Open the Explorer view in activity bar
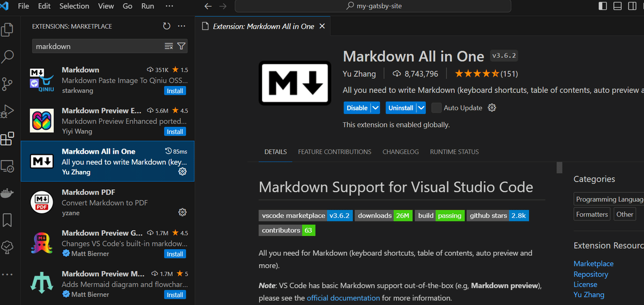This screenshot has height=305, width=644. (x=8, y=29)
